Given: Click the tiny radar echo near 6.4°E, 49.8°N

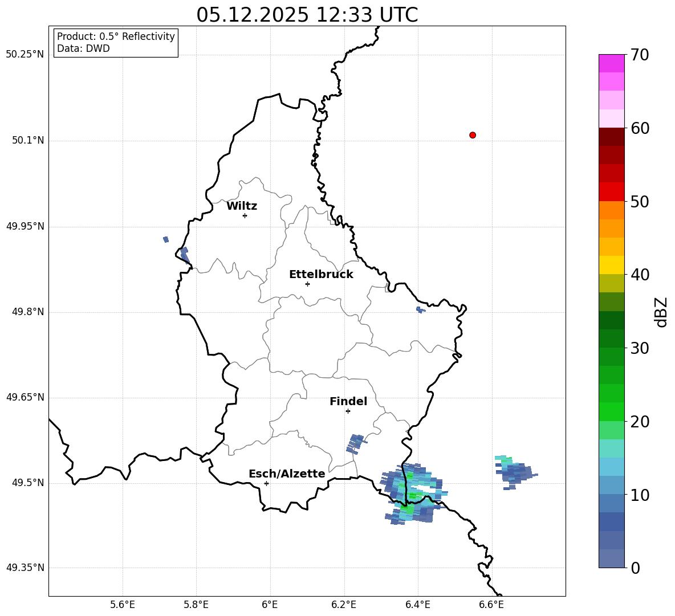Looking at the screenshot, I should pyautogui.click(x=420, y=310).
